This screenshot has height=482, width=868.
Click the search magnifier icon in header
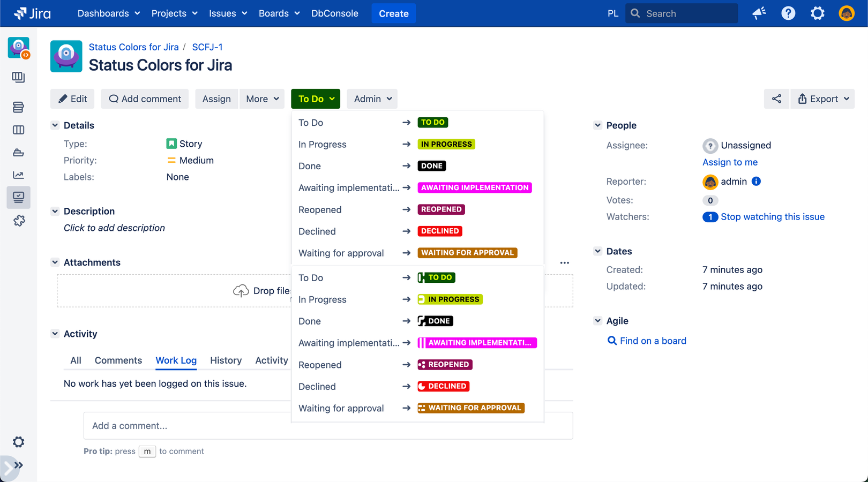635,13
